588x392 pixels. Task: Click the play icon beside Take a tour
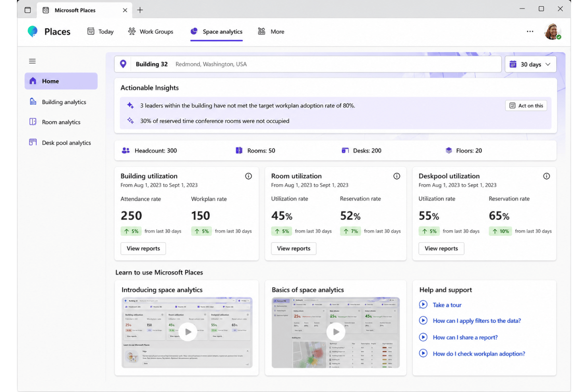423,305
